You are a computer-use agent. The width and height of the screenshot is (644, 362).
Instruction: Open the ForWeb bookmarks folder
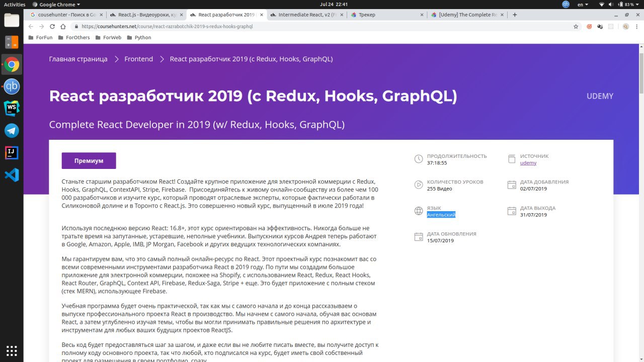tap(108, 38)
